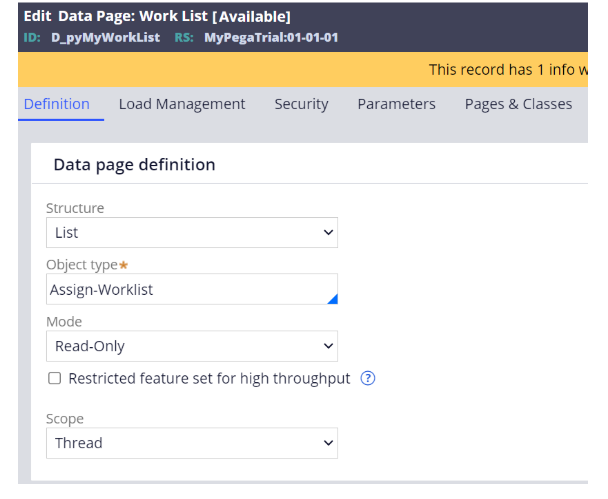
Task: Open help for restricted feature set
Action: [367, 378]
